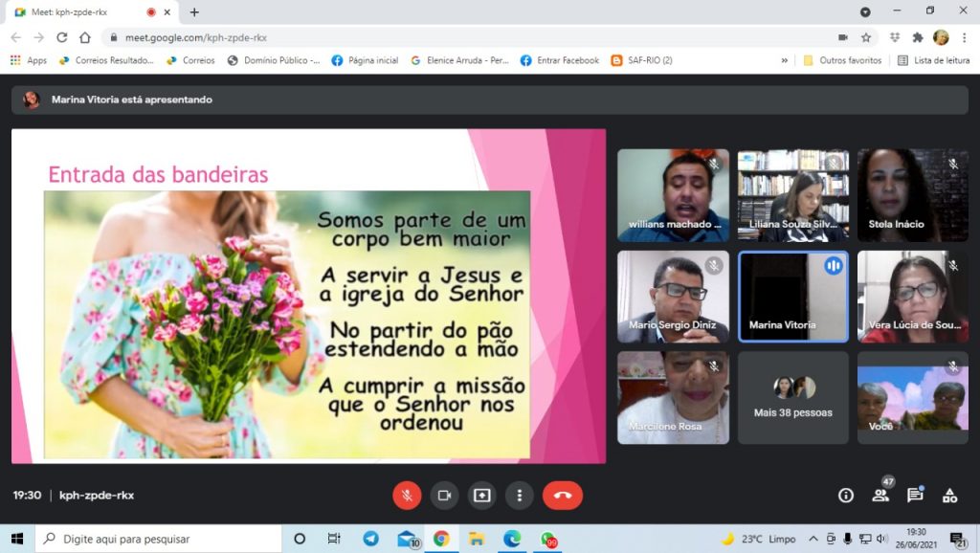980x553 pixels.
Task: Click the present screen icon
Action: click(x=481, y=496)
